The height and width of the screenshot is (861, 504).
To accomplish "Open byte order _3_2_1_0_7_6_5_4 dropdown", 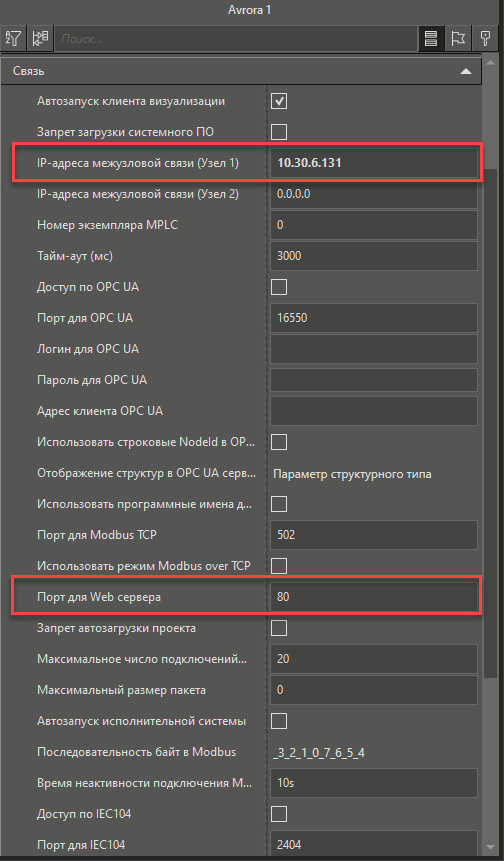I will click(374, 752).
